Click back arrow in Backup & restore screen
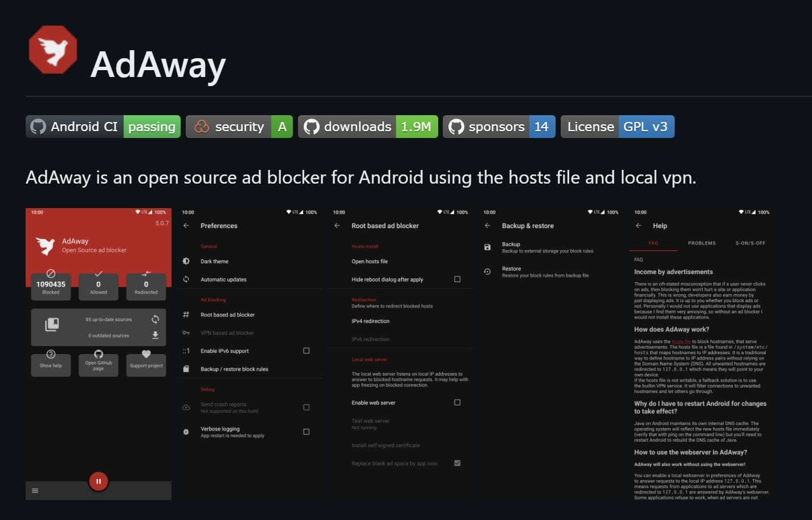Screen dimensions: 812x520 pos(487,226)
